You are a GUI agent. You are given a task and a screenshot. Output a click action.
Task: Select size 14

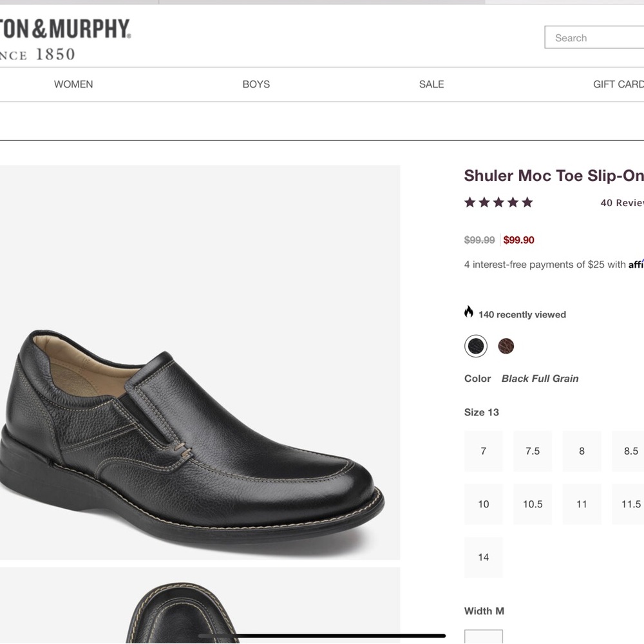(x=483, y=557)
